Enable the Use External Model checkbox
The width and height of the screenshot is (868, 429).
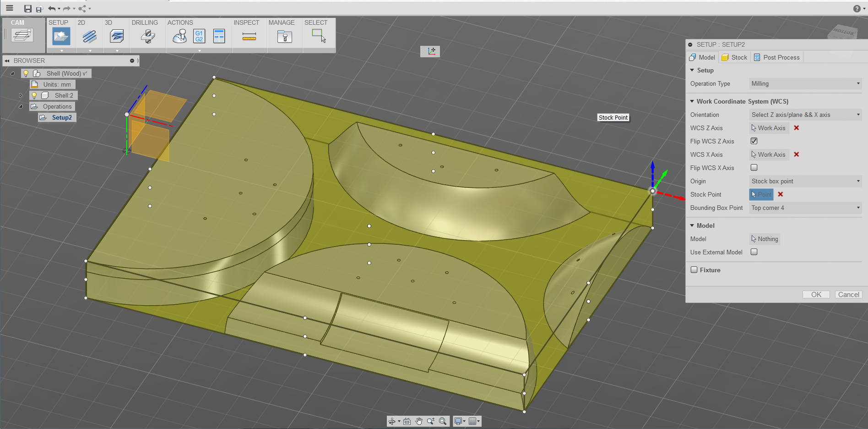[x=754, y=252]
